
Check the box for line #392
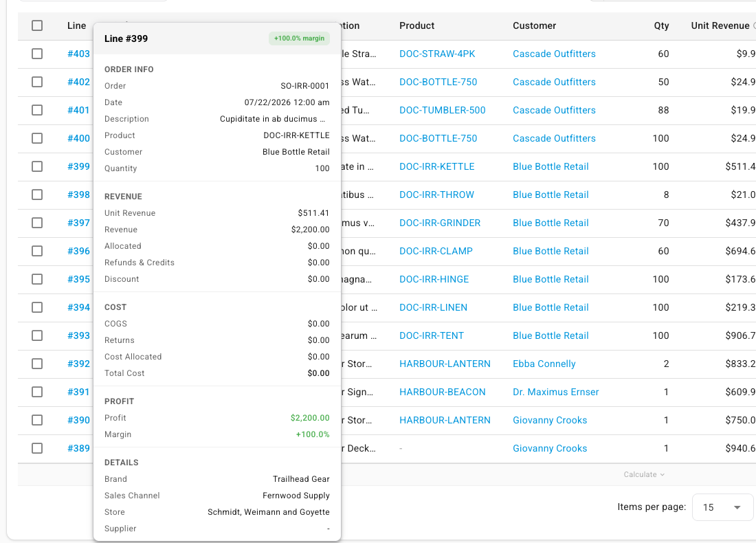pos(37,364)
